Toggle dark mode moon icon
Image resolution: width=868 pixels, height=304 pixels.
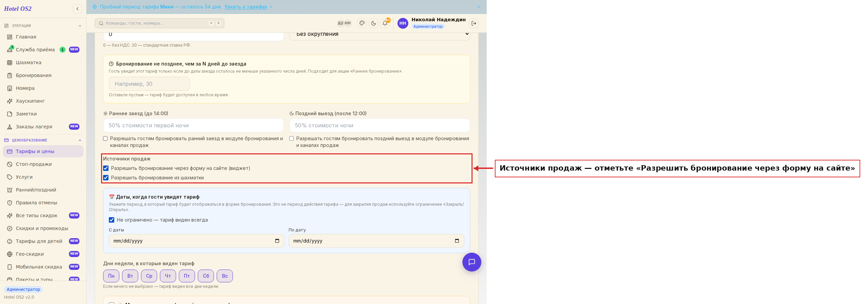click(x=373, y=23)
